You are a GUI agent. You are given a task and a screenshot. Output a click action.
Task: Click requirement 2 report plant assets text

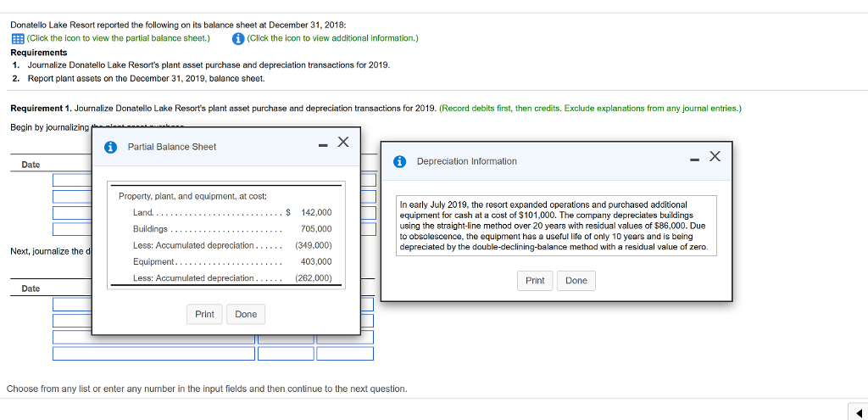tap(146, 78)
